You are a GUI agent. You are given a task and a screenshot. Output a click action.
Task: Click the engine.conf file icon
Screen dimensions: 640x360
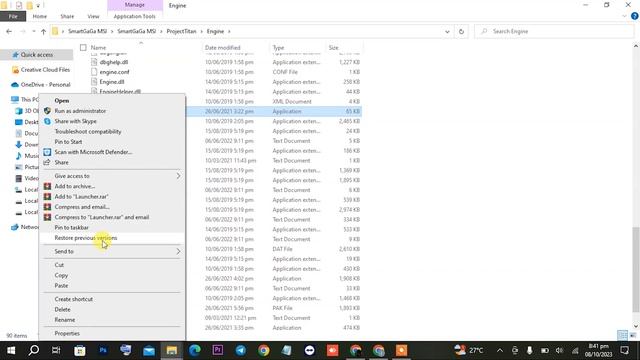tap(94, 72)
